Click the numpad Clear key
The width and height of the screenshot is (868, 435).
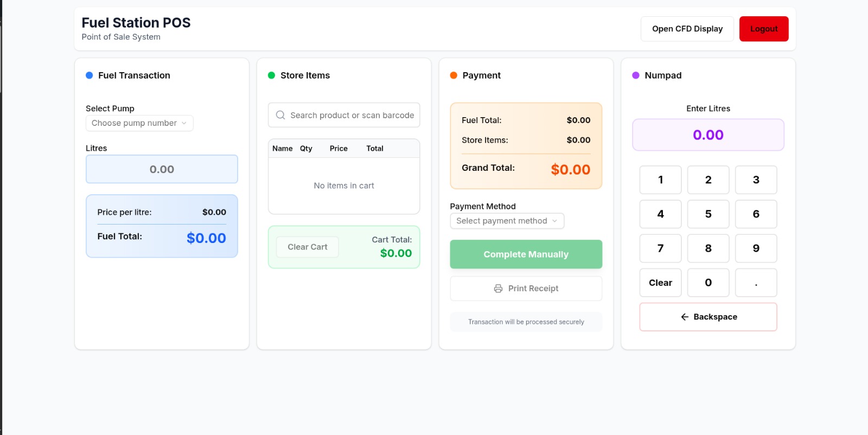coord(660,283)
